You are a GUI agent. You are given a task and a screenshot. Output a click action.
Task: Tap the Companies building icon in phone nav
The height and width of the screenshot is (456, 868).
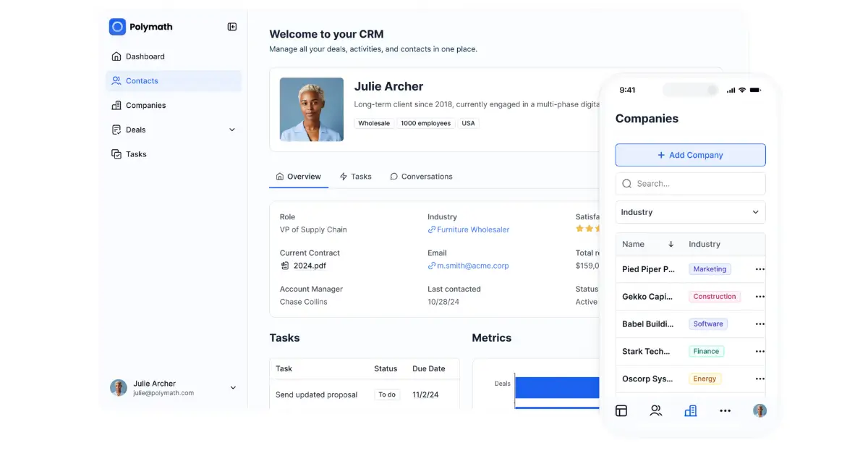[691, 410]
